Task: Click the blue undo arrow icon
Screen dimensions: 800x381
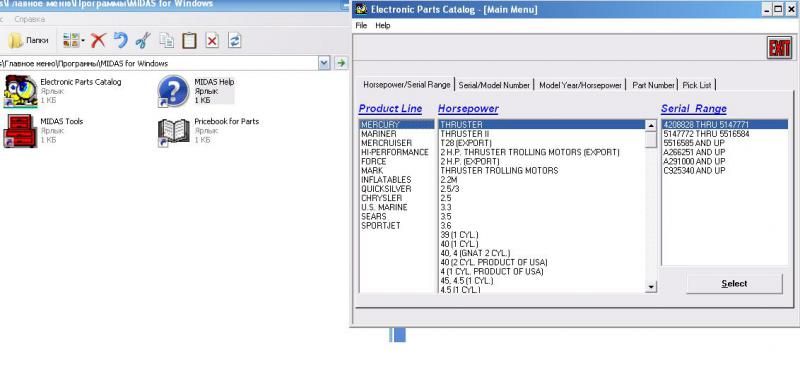Action: pyautogui.click(x=120, y=40)
